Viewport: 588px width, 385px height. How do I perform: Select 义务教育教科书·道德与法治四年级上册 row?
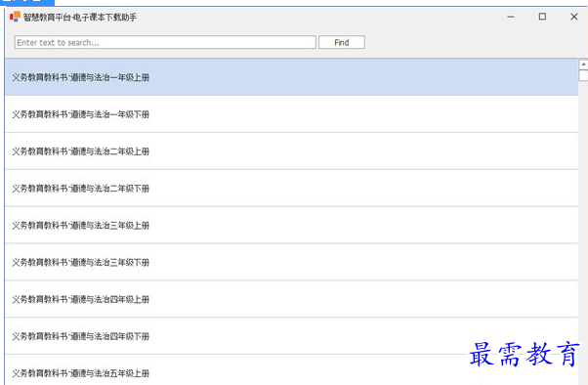click(291, 299)
